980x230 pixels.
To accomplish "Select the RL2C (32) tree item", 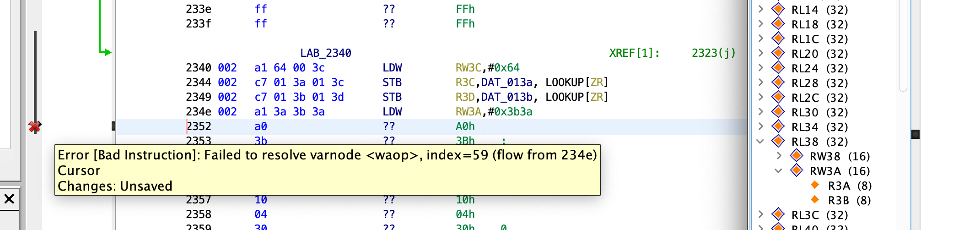I will [819, 98].
